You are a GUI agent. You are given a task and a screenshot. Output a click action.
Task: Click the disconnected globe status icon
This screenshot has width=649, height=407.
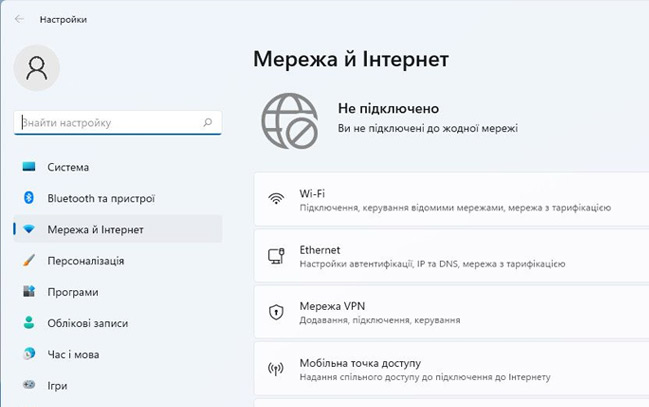(290, 120)
